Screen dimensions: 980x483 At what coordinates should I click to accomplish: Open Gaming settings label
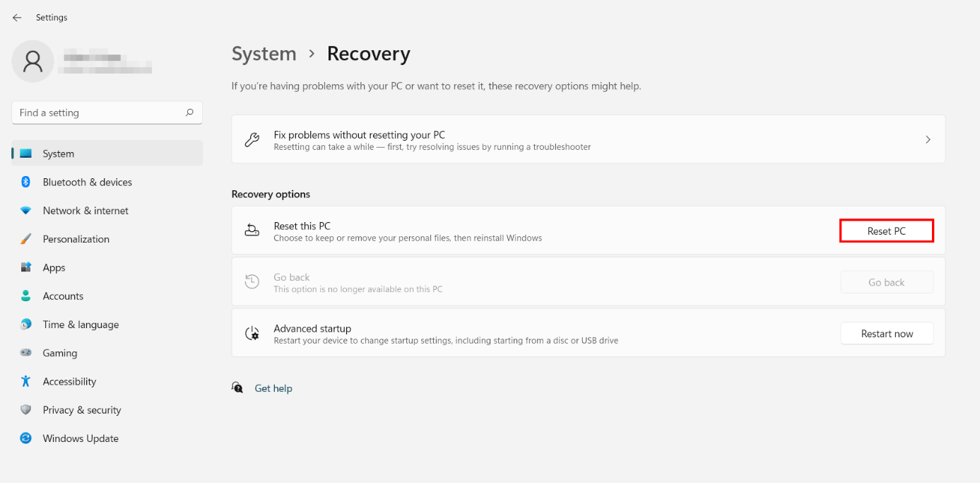click(x=60, y=353)
